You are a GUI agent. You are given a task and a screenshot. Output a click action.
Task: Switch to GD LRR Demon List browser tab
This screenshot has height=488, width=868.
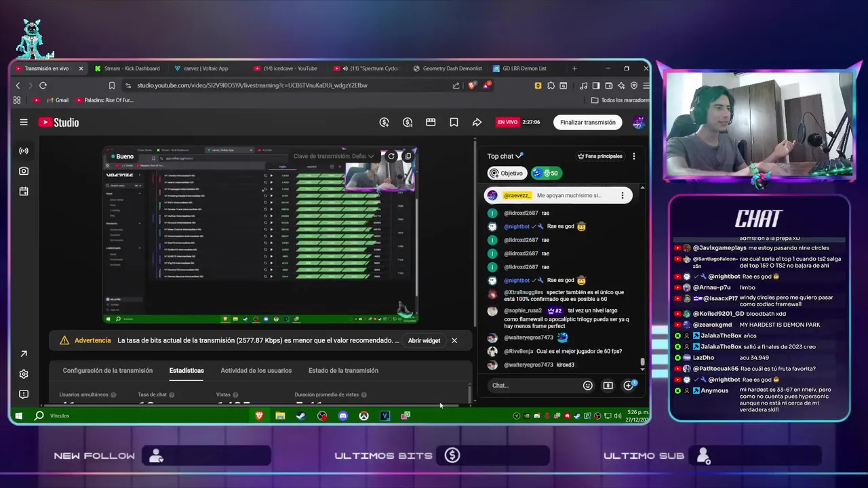[524, 68]
